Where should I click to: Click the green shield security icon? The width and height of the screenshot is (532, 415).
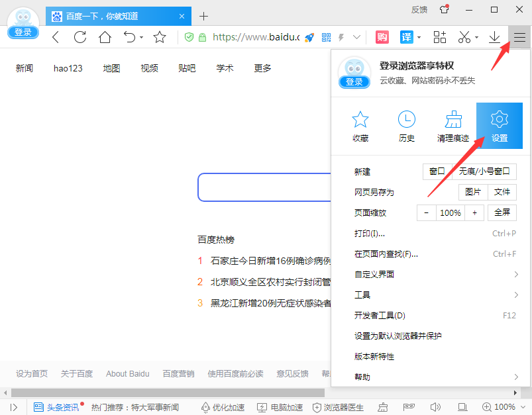click(x=189, y=37)
